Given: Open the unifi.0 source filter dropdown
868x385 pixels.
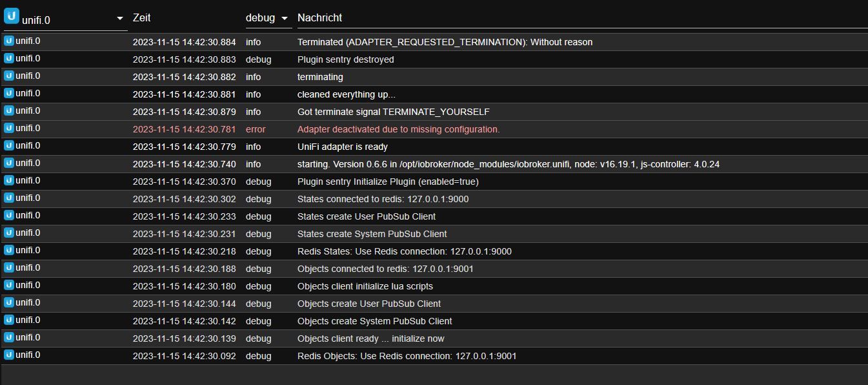Looking at the screenshot, I should [119, 19].
